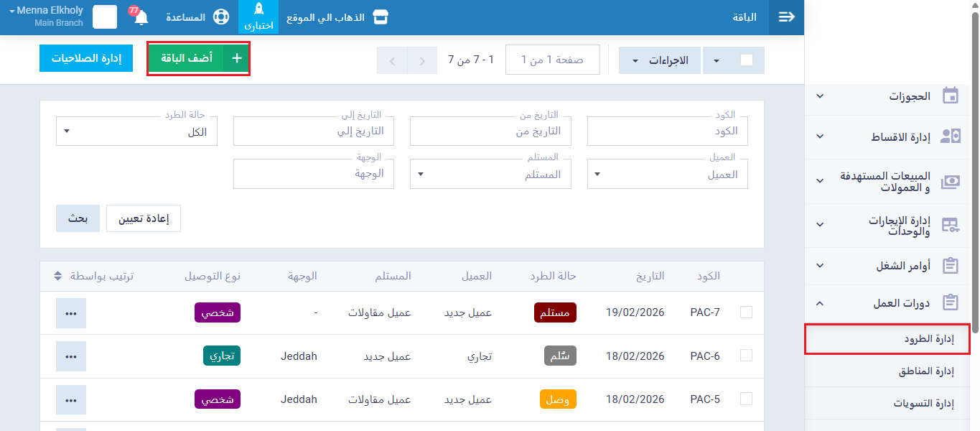
Task: Check the box for package PAC-7
Action: click(x=746, y=312)
